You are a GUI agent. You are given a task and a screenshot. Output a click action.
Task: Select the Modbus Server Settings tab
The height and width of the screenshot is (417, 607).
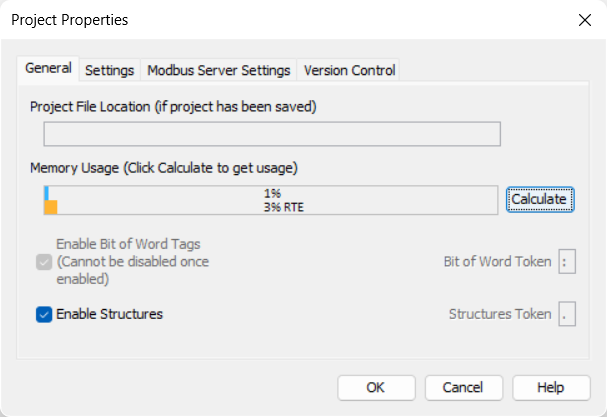(218, 70)
